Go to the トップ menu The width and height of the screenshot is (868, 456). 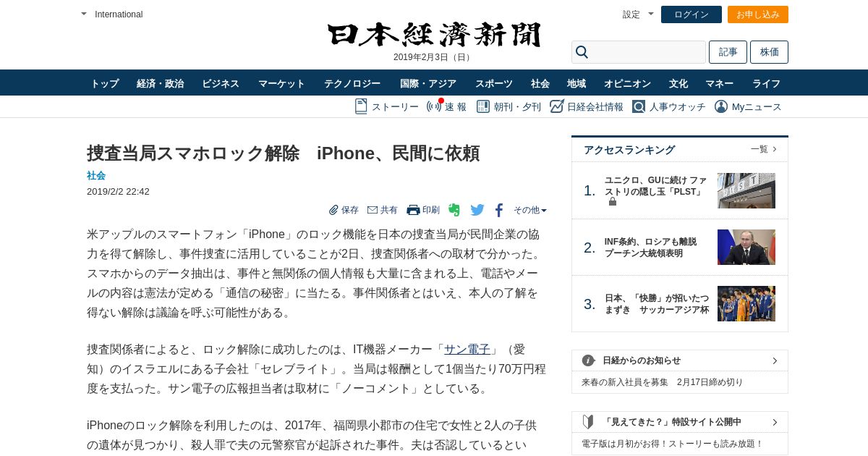point(105,83)
